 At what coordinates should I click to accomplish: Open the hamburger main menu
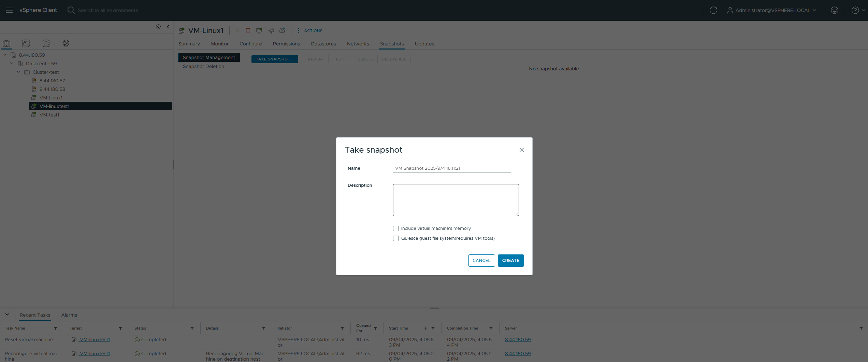click(x=9, y=10)
